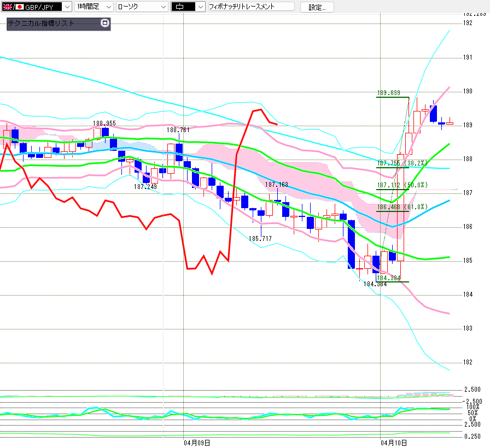Click the 189.839 Fibonacci high label

(388, 93)
